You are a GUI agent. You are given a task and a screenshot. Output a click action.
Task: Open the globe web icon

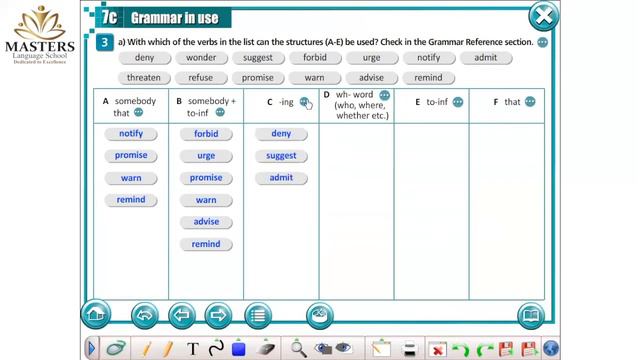(551, 349)
